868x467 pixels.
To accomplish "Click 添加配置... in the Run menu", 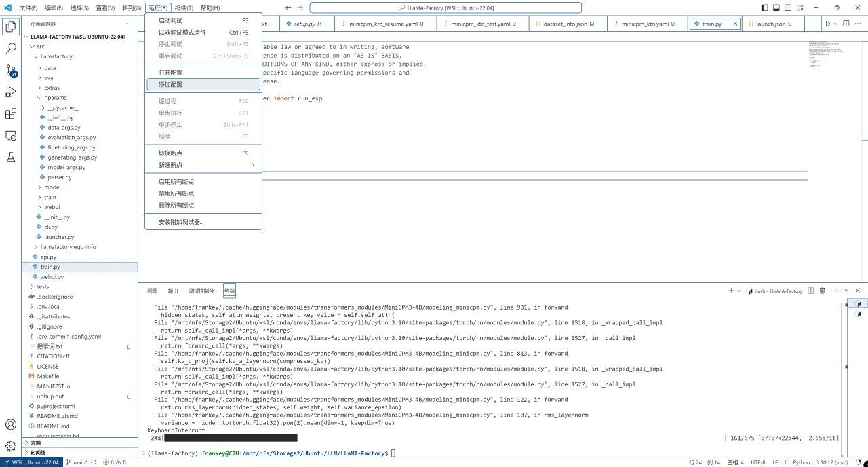I will pos(203,84).
